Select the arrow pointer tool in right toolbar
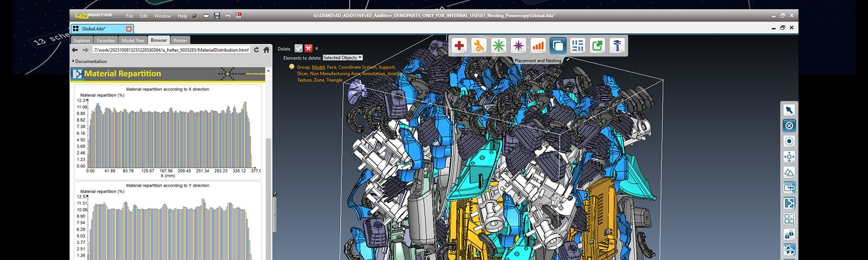The image size is (868, 260). click(789, 110)
